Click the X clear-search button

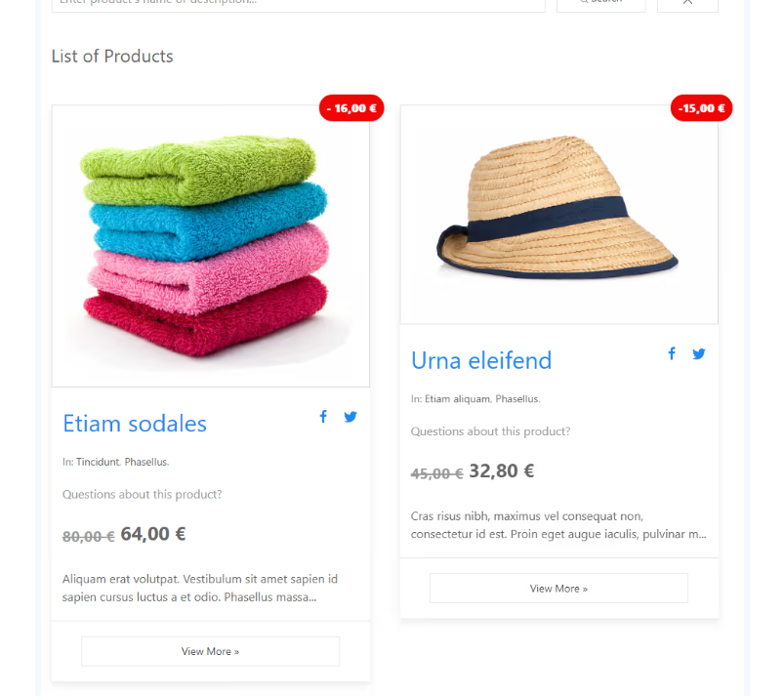click(687, 3)
